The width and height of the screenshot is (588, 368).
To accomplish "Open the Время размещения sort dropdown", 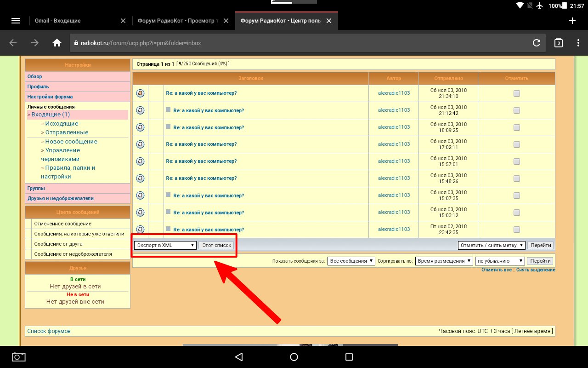I will pyautogui.click(x=444, y=261).
